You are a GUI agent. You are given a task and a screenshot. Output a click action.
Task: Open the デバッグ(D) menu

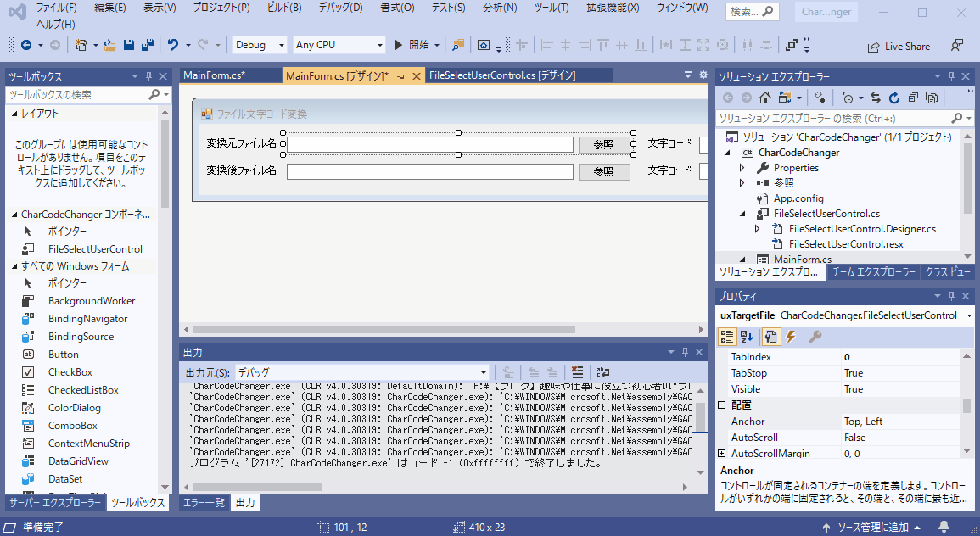tap(340, 8)
